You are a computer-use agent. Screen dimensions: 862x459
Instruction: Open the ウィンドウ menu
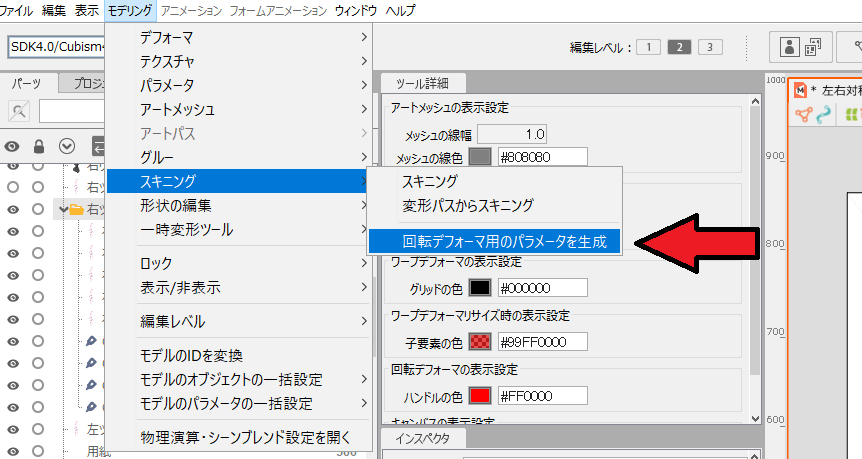coord(356,10)
